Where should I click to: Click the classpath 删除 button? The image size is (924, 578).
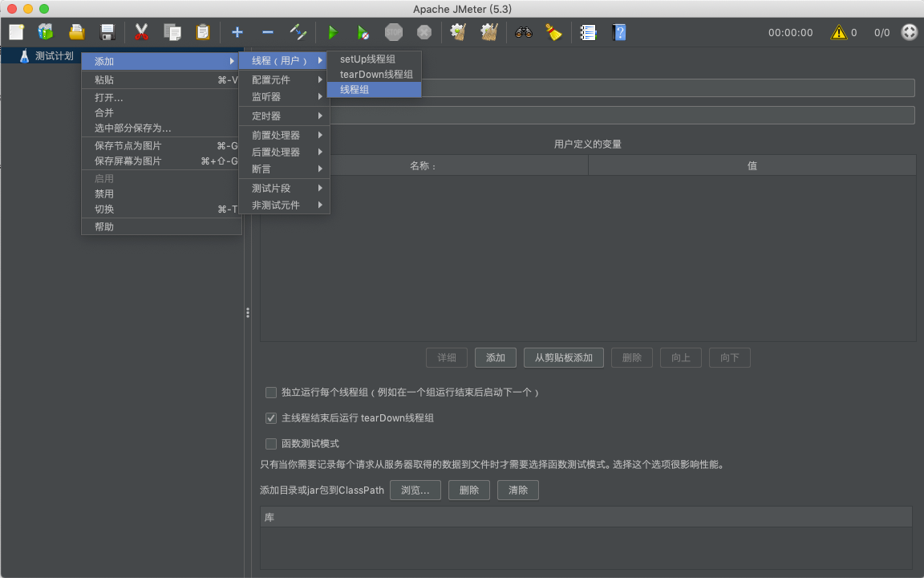pos(469,490)
